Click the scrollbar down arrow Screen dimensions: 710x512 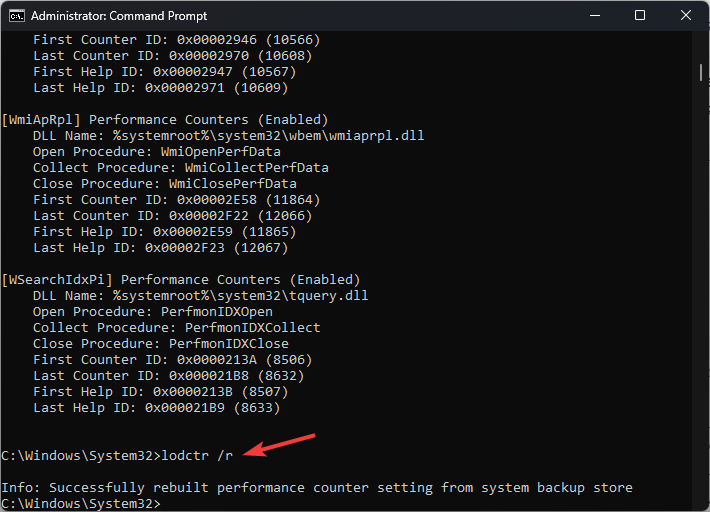click(x=702, y=503)
